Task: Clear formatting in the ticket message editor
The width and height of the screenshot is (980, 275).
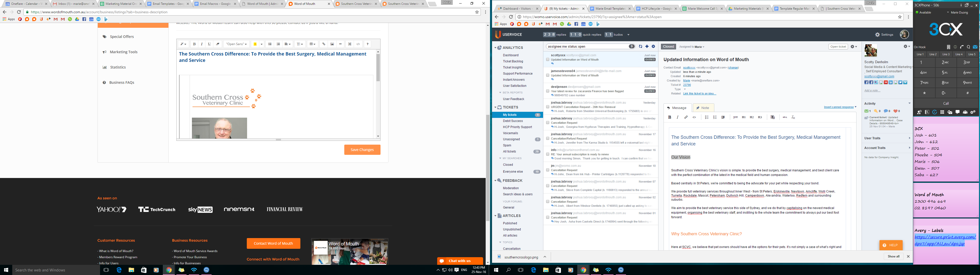Action: click(x=793, y=117)
